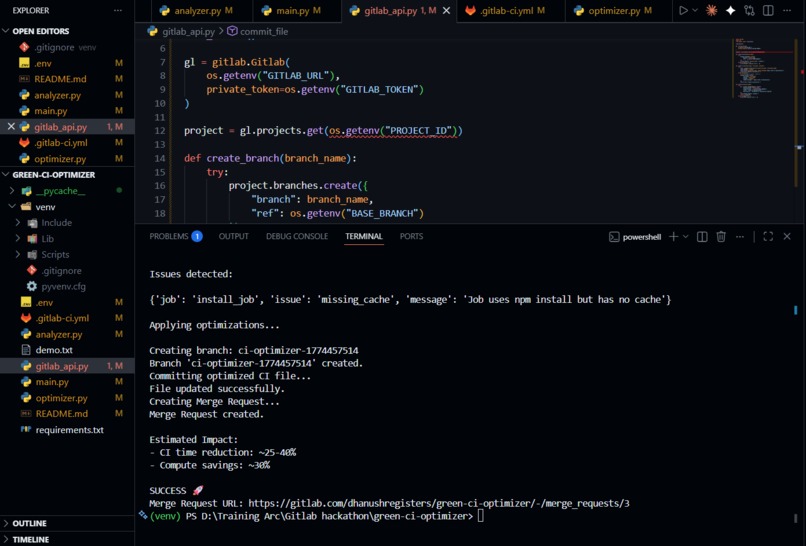
Task: Open terminal panel more actions ellipsis
Action: 740,236
